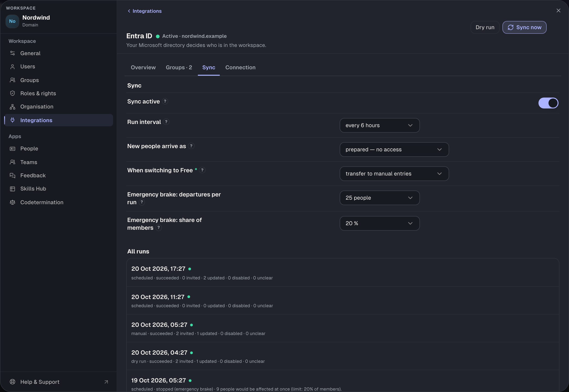Click the Feedback chat bubbles icon
The image size is (569, 392).
point(13,175)
